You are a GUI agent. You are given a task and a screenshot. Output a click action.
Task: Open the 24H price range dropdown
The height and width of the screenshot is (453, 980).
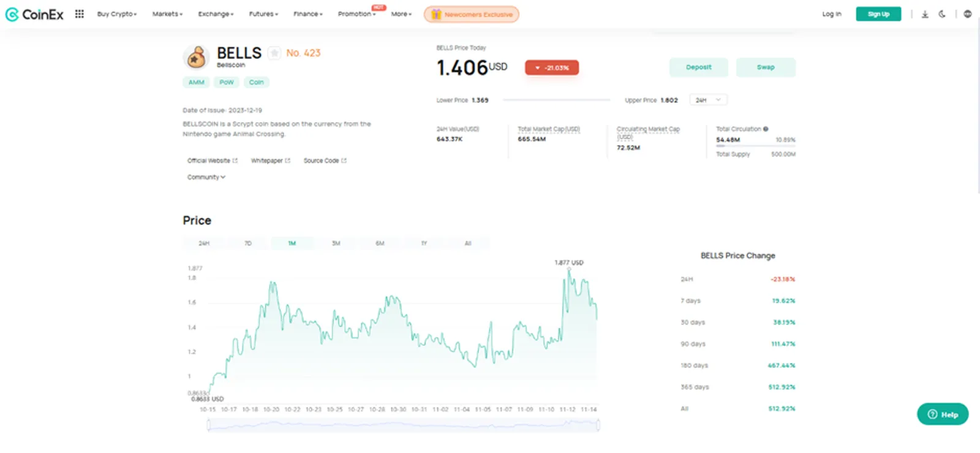coord(709,100)
